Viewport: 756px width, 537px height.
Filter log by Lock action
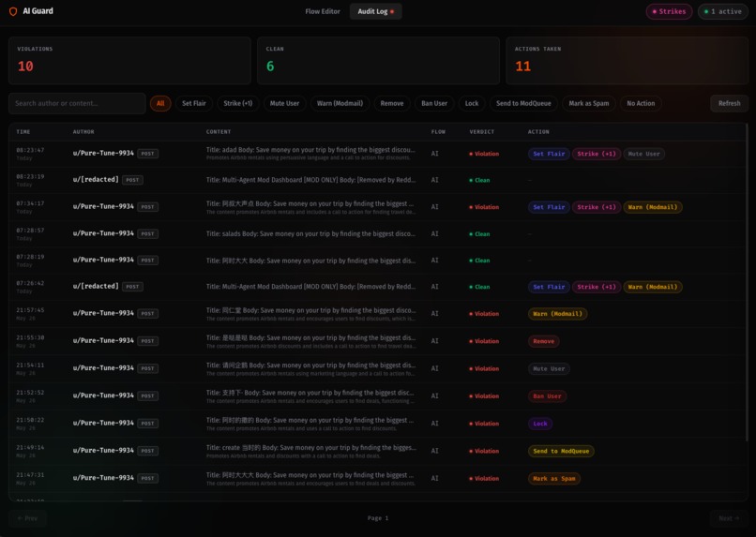[x=472, y=103]
